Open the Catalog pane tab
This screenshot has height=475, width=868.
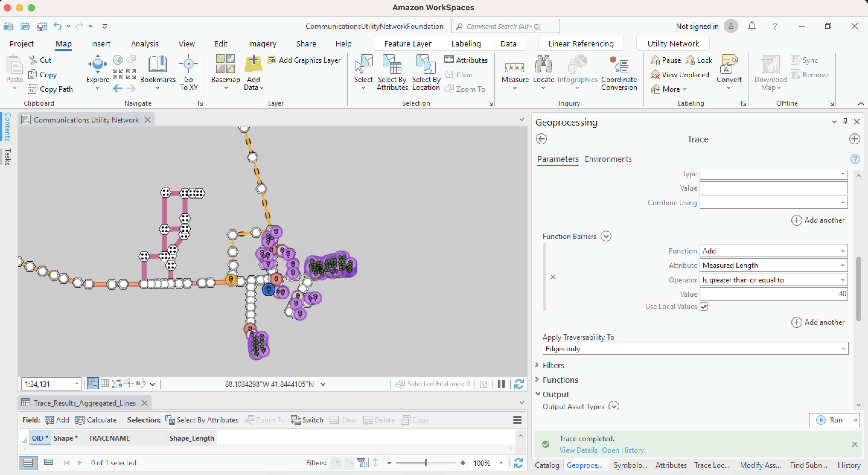pos(547,465)
